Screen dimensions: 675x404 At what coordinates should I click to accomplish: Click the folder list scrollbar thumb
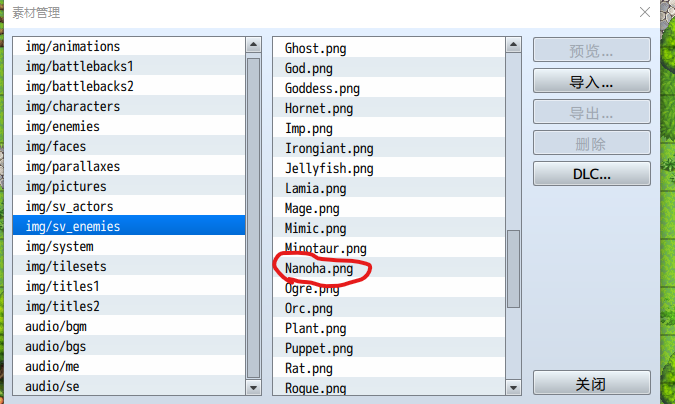253,218
